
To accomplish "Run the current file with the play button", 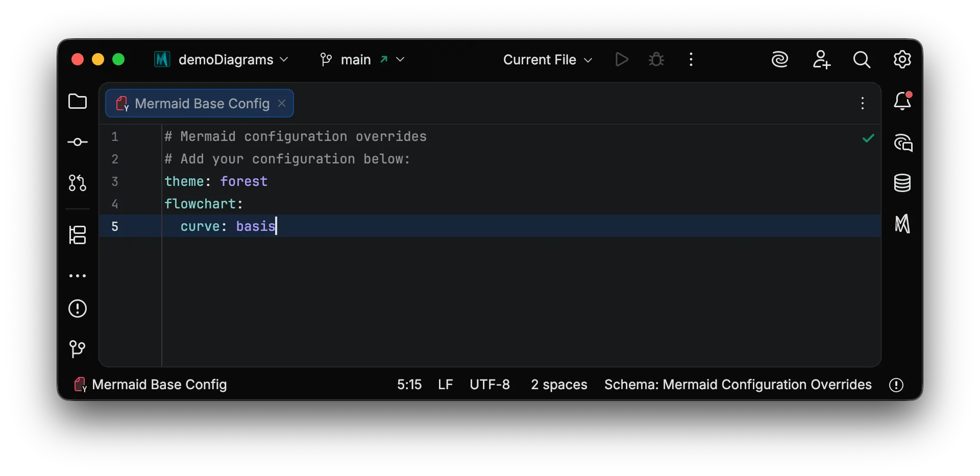I will pos(621,59).
